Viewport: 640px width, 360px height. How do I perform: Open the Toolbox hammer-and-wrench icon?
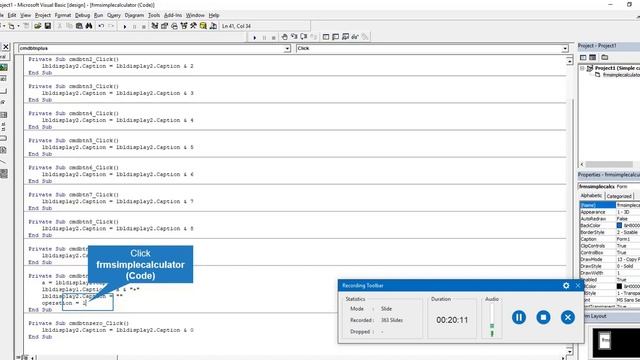coord(193,26)
